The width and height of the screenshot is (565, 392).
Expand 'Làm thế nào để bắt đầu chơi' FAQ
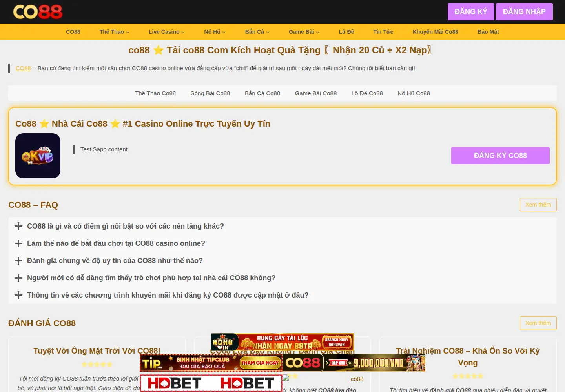click(116, 243)
